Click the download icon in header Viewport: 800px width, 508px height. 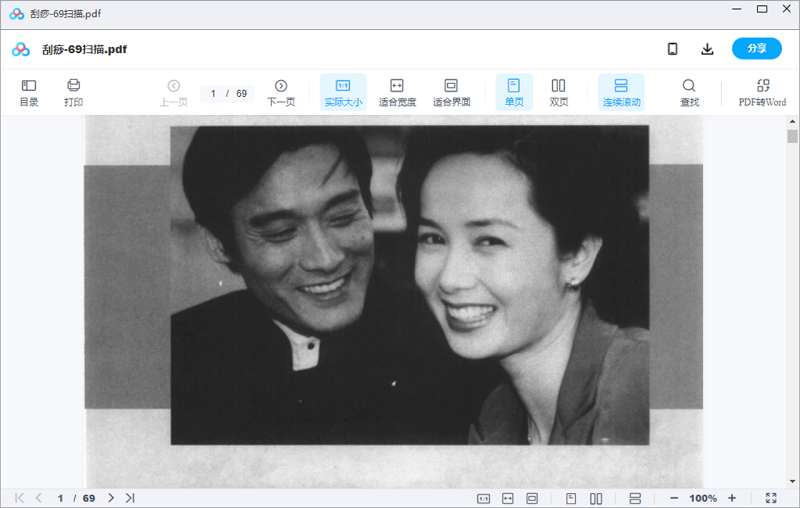pos(707,49)
